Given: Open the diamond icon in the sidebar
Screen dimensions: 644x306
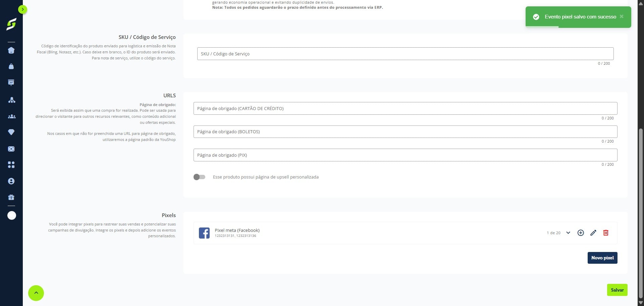Looking at the screenshot, I should (x=11, y=132).
